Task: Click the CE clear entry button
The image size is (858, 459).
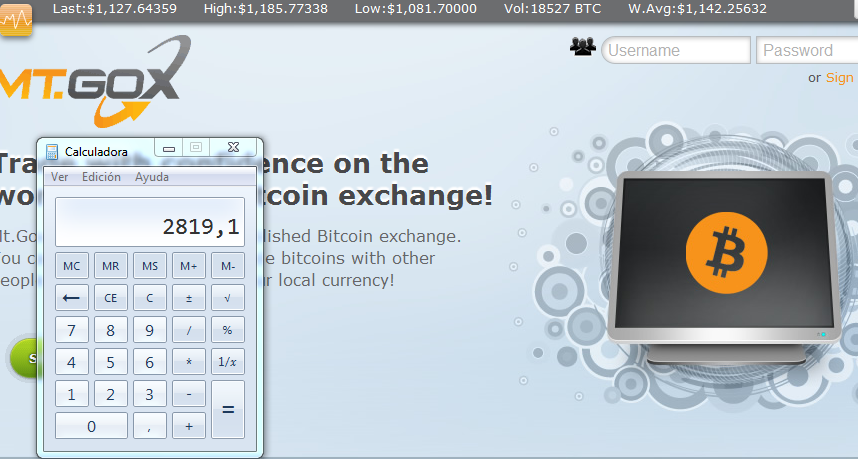Action: coord(111,298)
